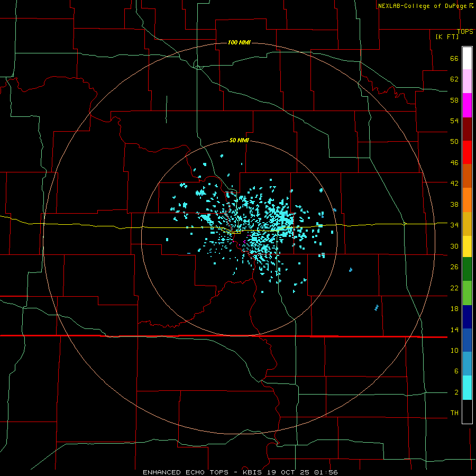
Task: Click the "01:56" timestamp
Action: [x=326, y=472]
